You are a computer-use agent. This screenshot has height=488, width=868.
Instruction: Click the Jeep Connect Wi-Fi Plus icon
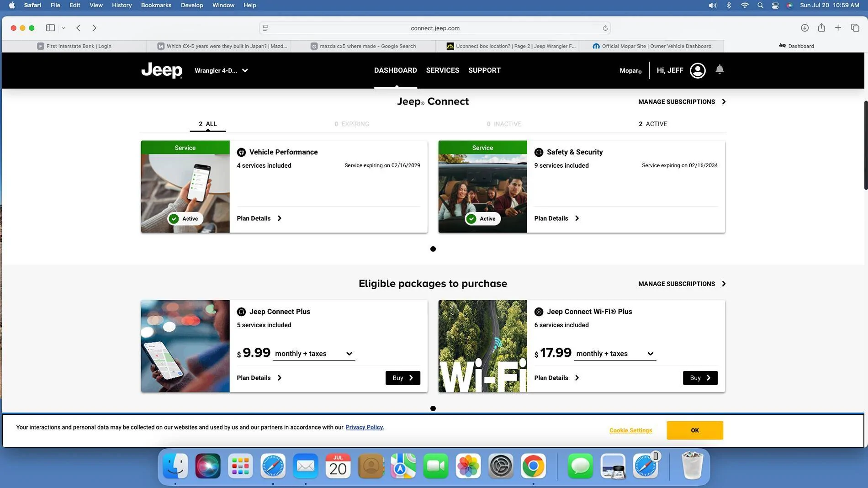coord(539,312)
